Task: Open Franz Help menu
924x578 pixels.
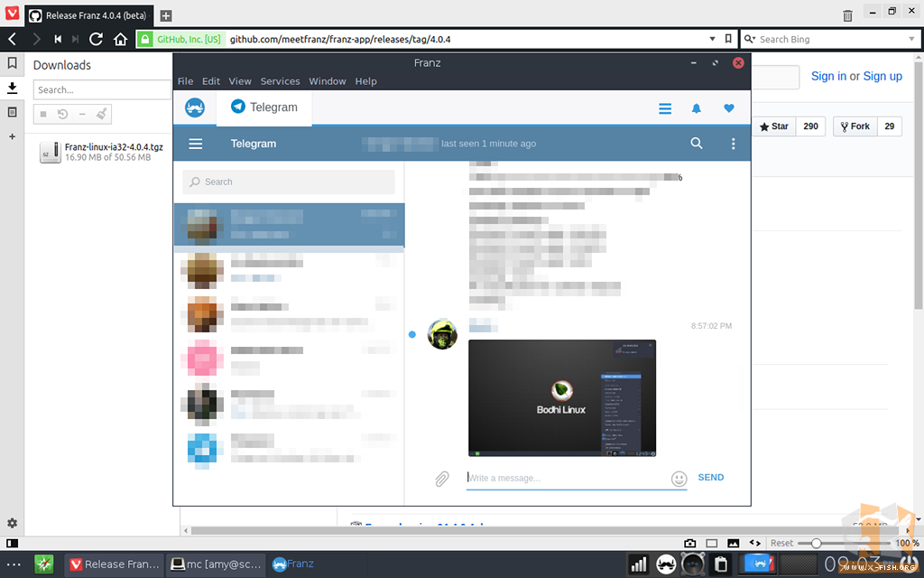Action: [x=365, y=81]
